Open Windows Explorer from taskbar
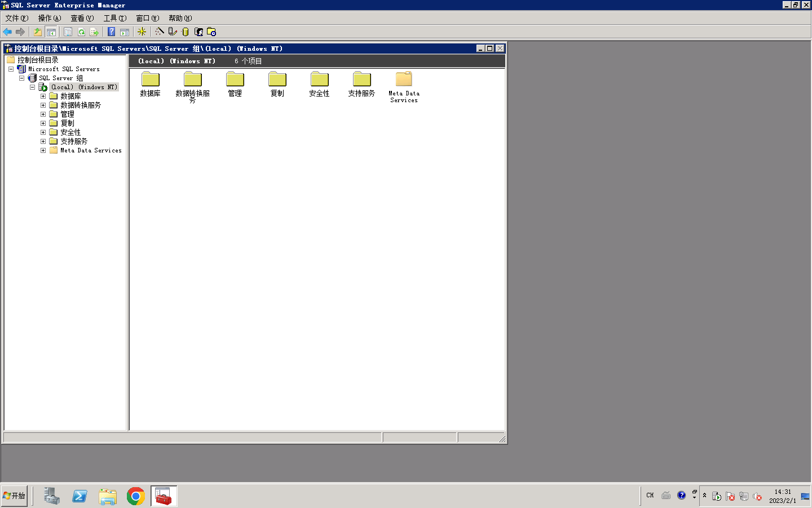The image size is (812, 508). (x=108, y=496)
